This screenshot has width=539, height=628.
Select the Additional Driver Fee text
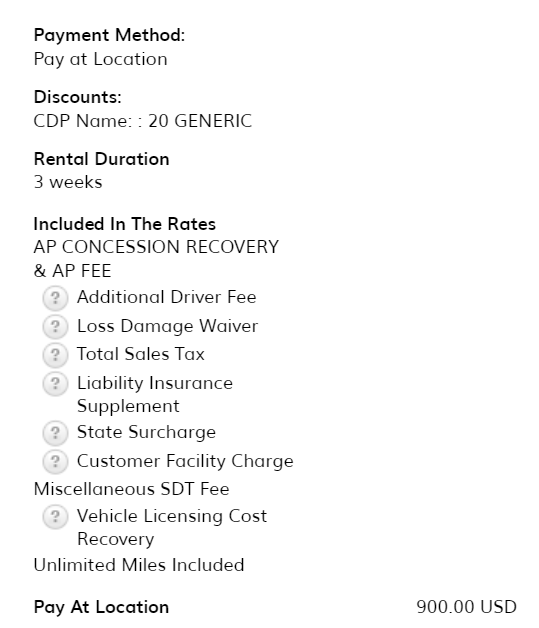(x=167, y=297)
